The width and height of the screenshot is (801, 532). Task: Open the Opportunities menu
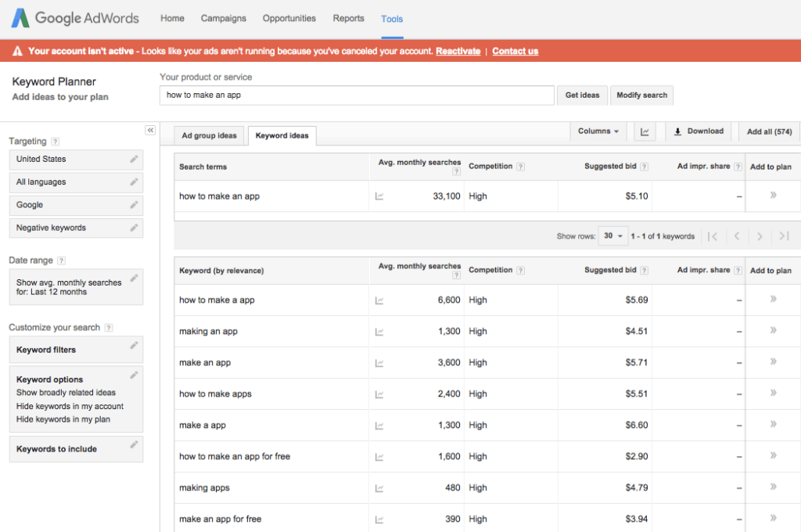pos(289,19)
